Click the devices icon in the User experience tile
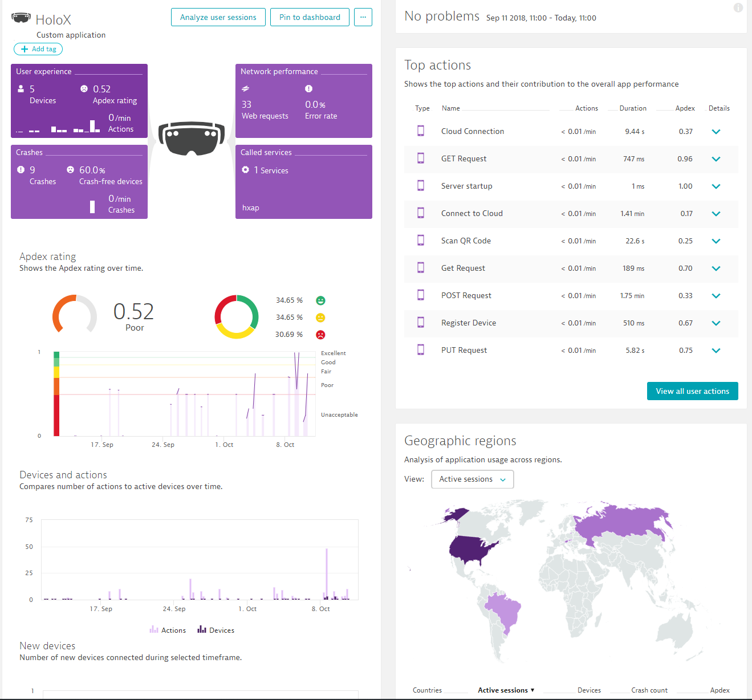This screenshot has width=752, height=700. point(21,88)
